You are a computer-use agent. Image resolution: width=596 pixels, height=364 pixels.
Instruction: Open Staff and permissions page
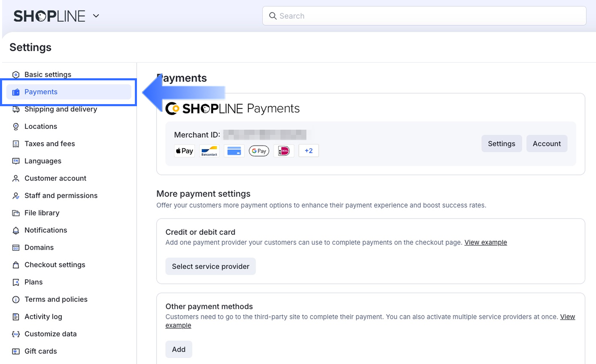click(x=61, y=196)
